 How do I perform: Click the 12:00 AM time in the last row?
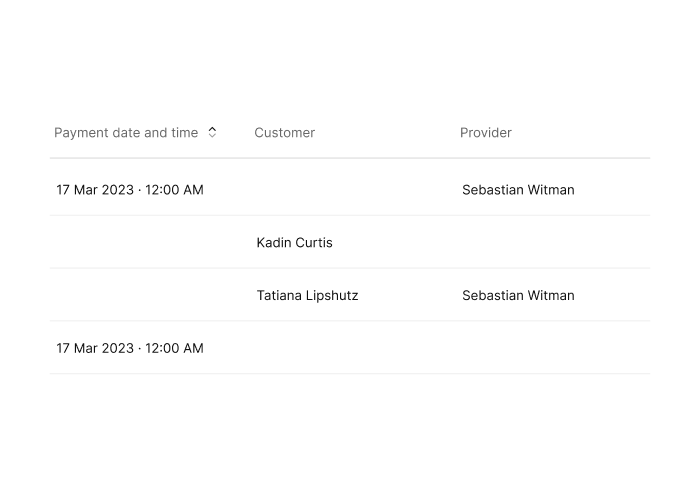(174, 348)
